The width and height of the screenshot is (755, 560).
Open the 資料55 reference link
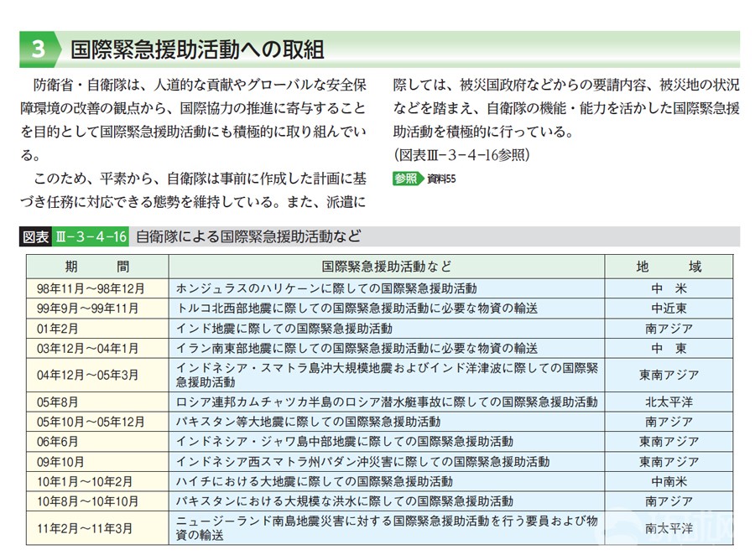click(x=441, y=179)
